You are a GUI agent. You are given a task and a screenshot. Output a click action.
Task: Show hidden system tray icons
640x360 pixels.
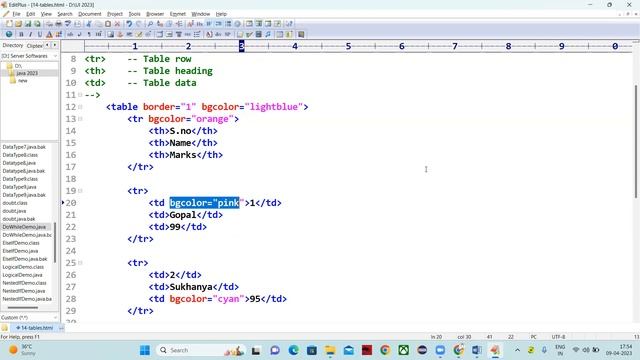(517, 350)
